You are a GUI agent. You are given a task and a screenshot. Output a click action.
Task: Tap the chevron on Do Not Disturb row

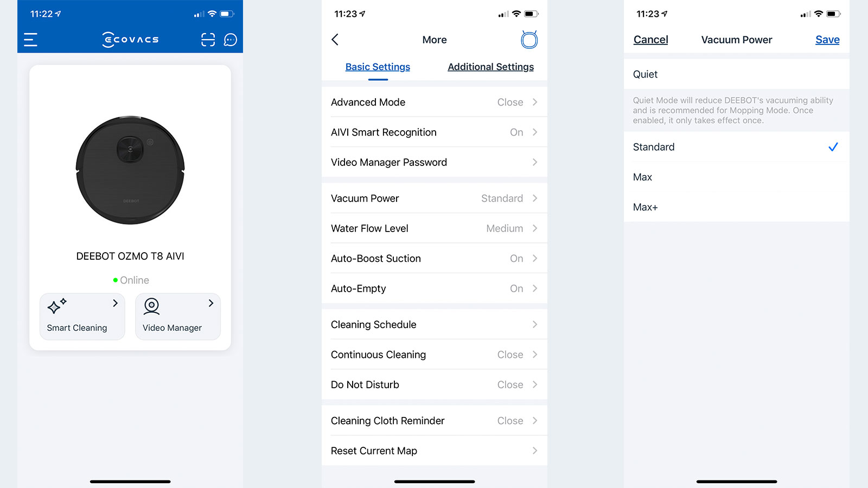pos(535,384)
